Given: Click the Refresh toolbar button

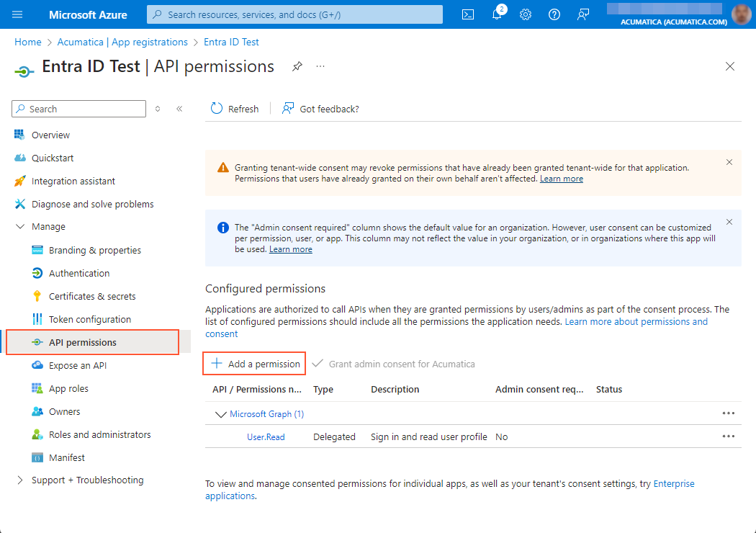Looking at the screenshot, I should pos(235,109).
